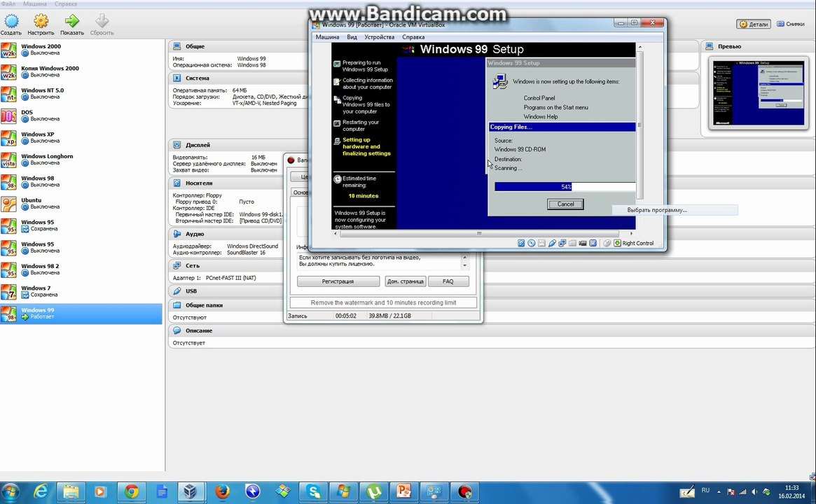Click the network adapters icon in VM status bar
Viewport: 816px width, 504px height.
tap(562, 243)
